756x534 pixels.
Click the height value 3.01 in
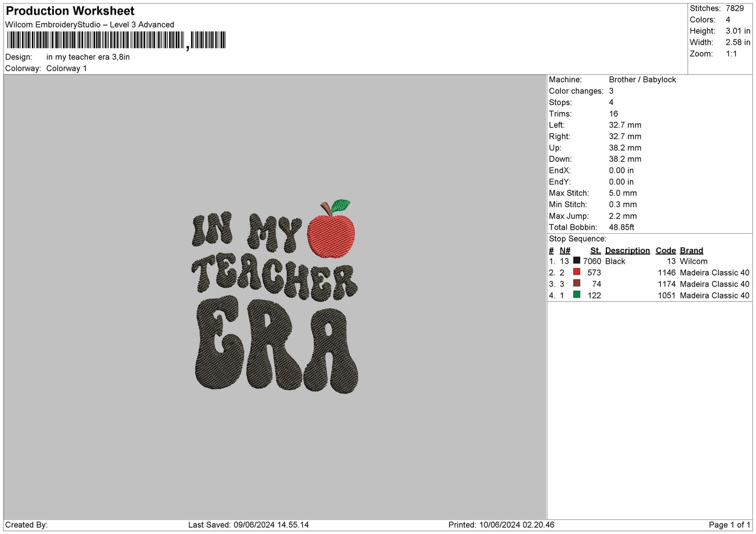(x=738, y=31)
